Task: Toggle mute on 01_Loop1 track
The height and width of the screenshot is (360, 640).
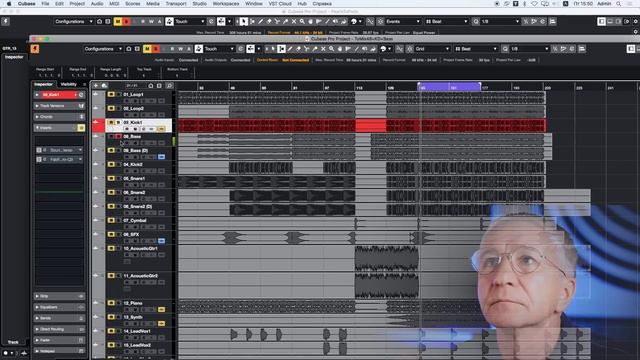Action: tap(111, 94)
